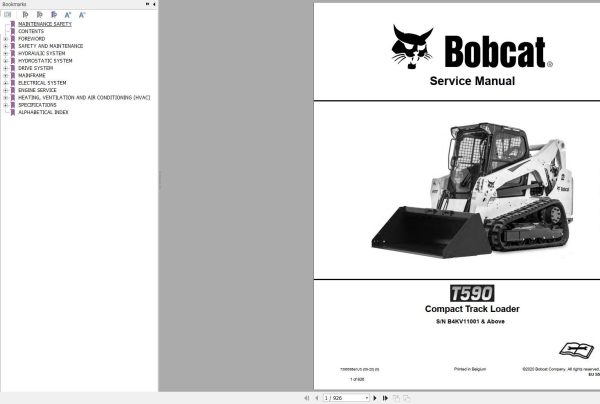Open CONTENTS bookmark
The width and height of the screenshot is (600, 404).
click(31, 31)
